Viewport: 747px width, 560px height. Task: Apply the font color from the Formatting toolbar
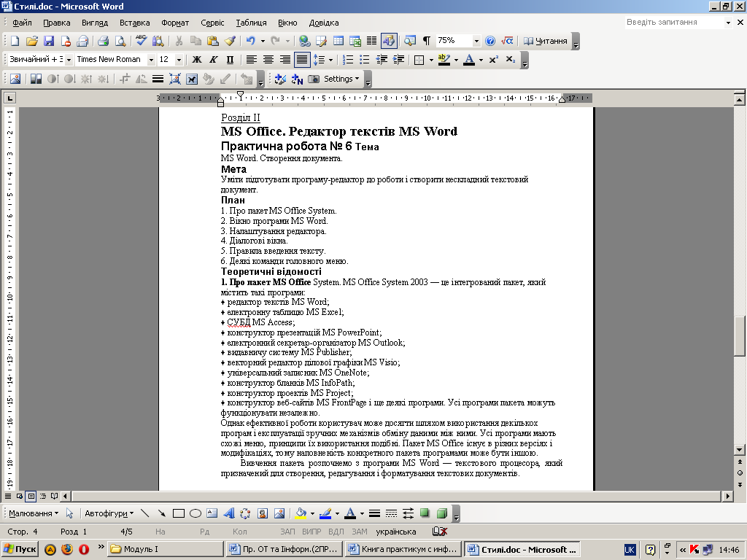(x=469, y=60)
